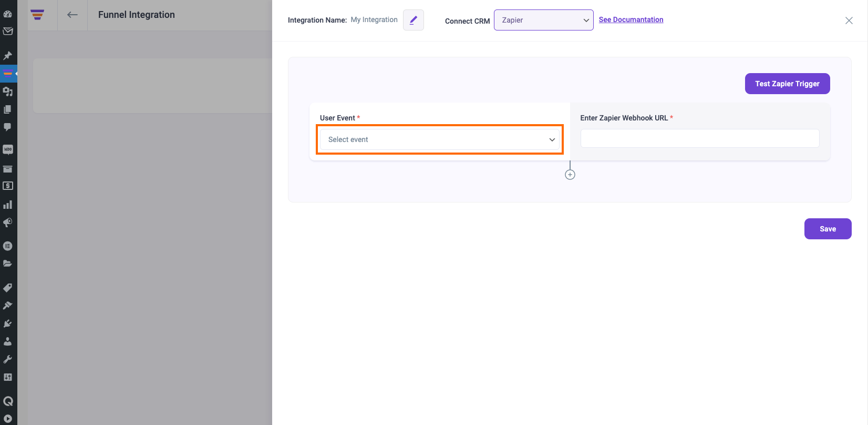Click the play-circle icon at sidebar bottom

pyautogui.click(x=8, y=419)
